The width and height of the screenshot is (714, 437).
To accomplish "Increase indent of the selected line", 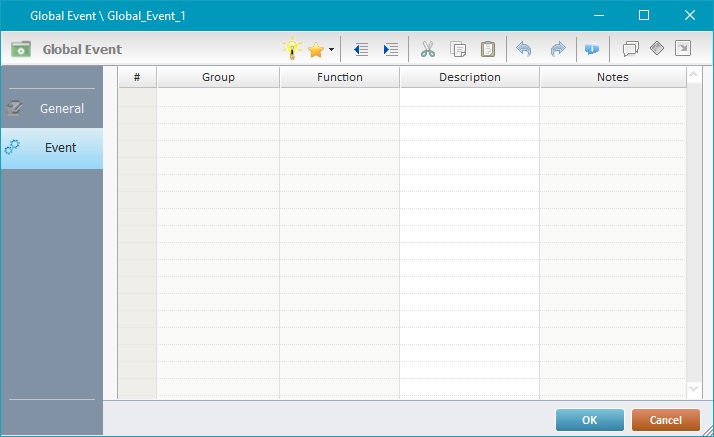I will (x=391, y=49).
